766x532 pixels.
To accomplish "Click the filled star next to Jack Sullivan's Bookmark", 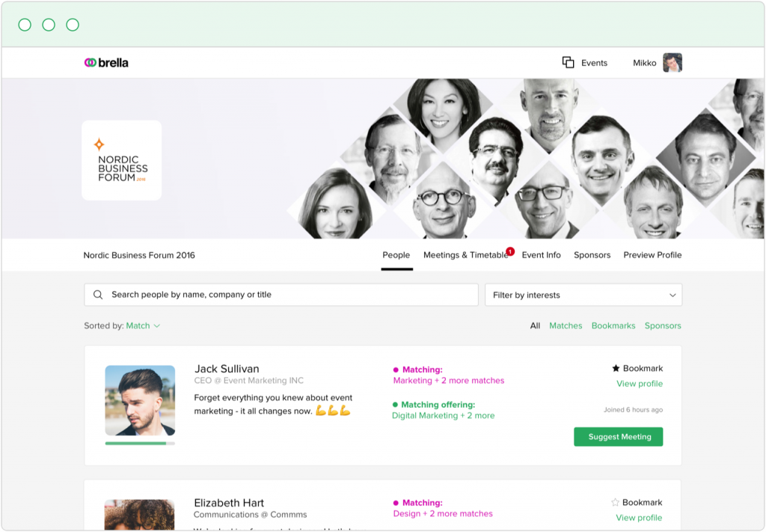I will 616,368.
